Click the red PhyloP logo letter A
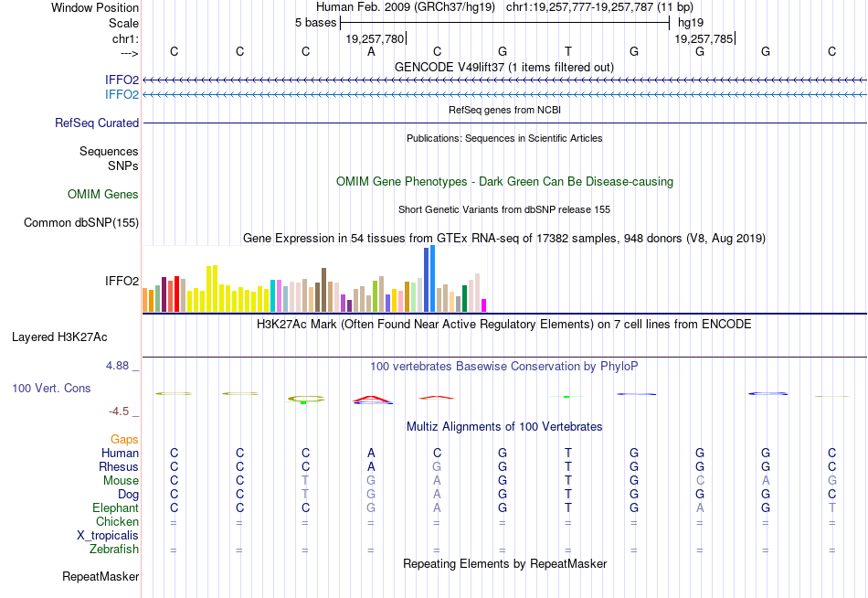Screen dimensions: 868x598 (372, 399)
